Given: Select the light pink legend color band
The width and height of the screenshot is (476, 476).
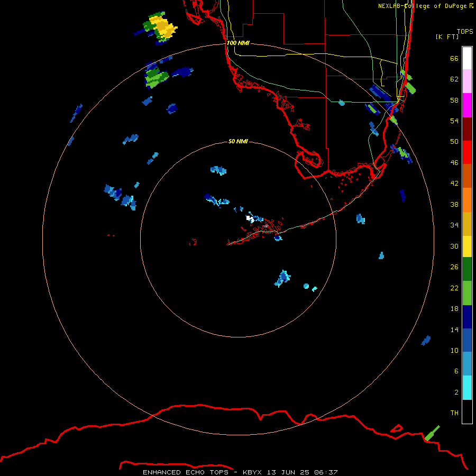Looking at the screenshot, I should click(x=467, y=81).
